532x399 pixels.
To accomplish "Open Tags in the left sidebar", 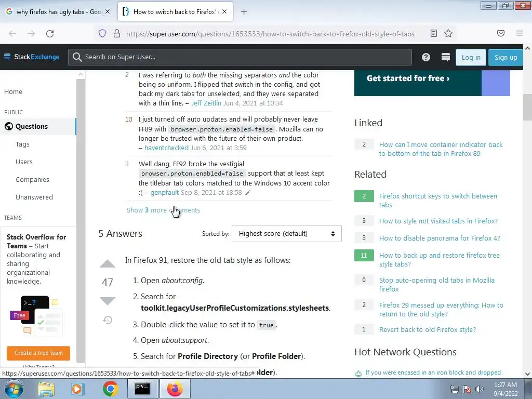I will 22,144.
